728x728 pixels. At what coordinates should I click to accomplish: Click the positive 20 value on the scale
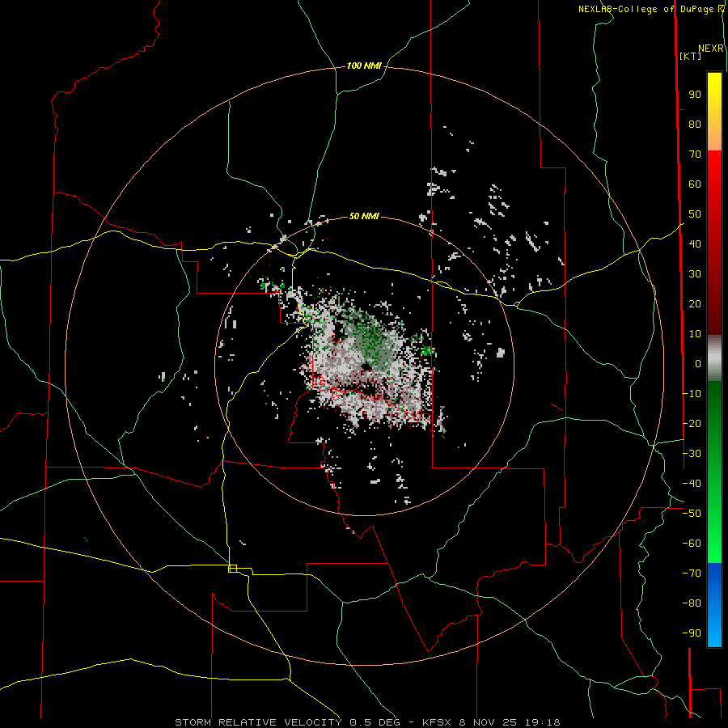tap(695, 304)
